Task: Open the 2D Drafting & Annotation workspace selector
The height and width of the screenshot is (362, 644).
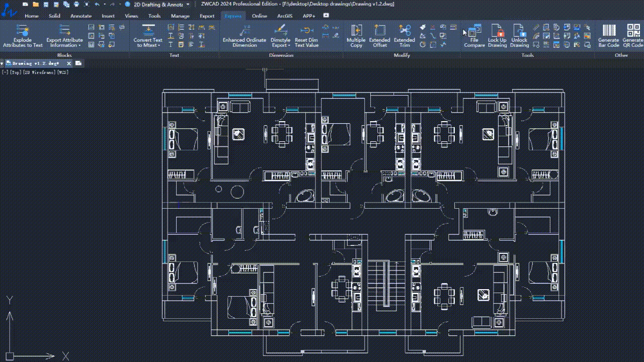Action: 158,4
